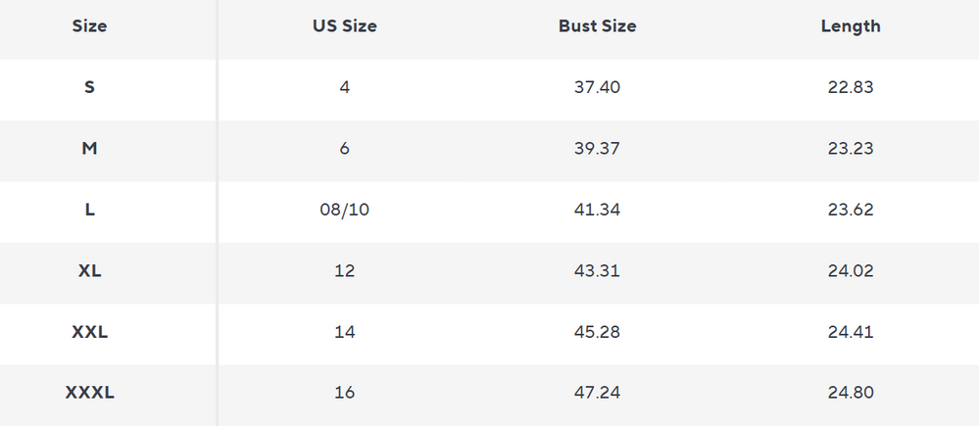Screen dimensions: 980x426
Task: Click bust size value 47.24
Action: pos(597,393)
